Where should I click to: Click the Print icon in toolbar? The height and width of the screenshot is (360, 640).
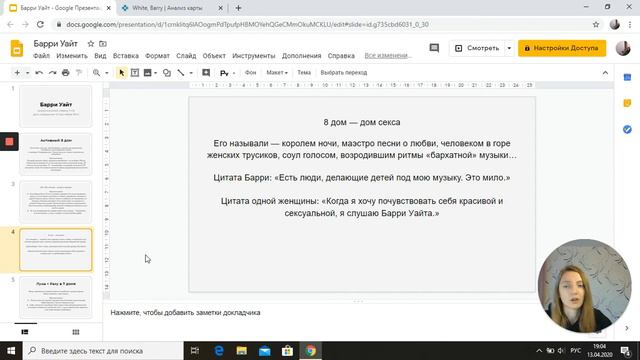click(65, 73)
